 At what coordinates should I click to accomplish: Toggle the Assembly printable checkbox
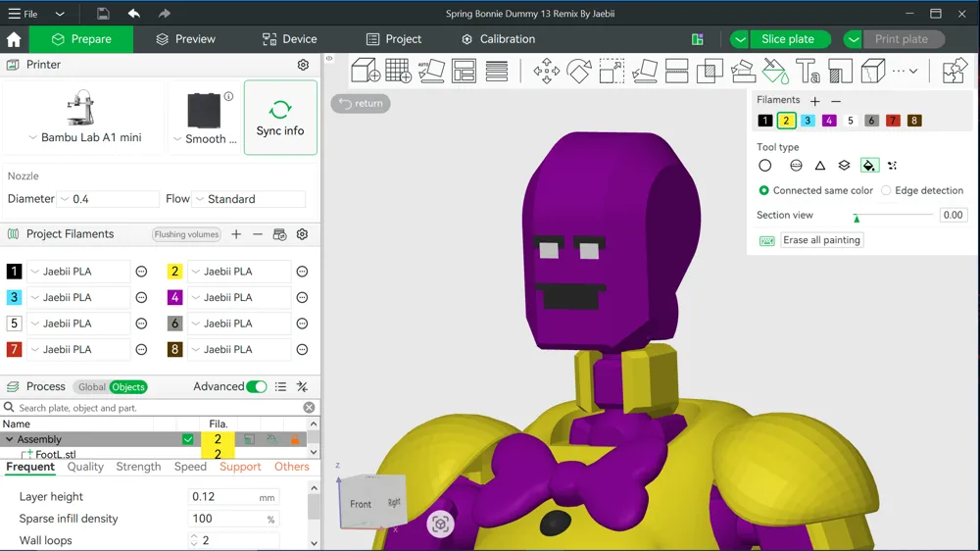point(187,439)
